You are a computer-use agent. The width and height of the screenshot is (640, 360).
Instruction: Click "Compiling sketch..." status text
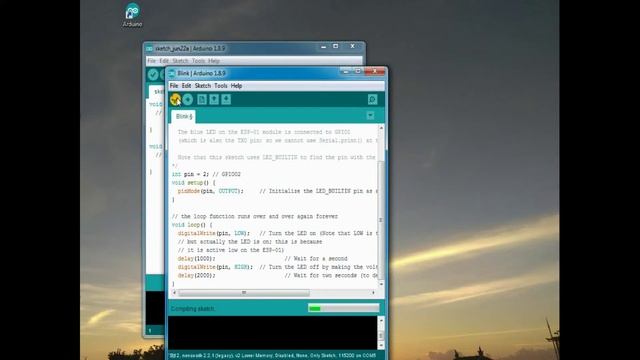click(x=193, y=309)
